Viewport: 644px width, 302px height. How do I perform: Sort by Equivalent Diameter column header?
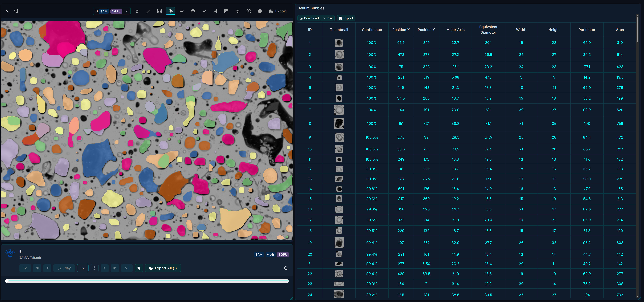coord(488,30)
